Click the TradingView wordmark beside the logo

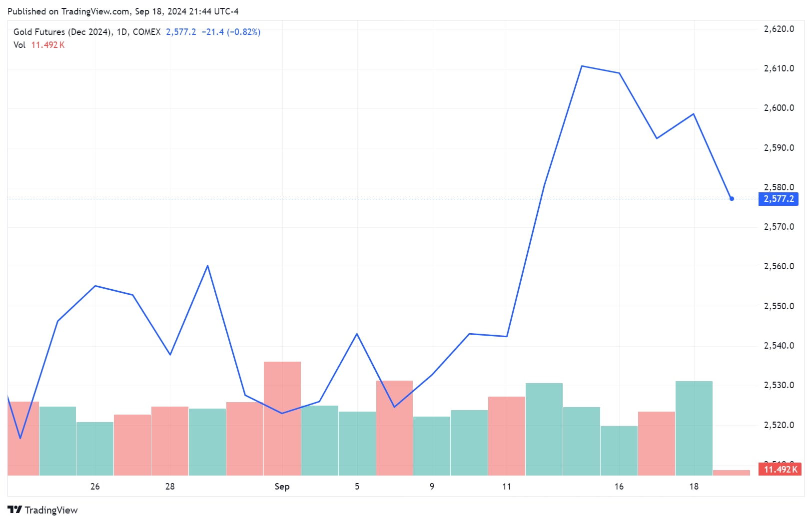point(51,510)
